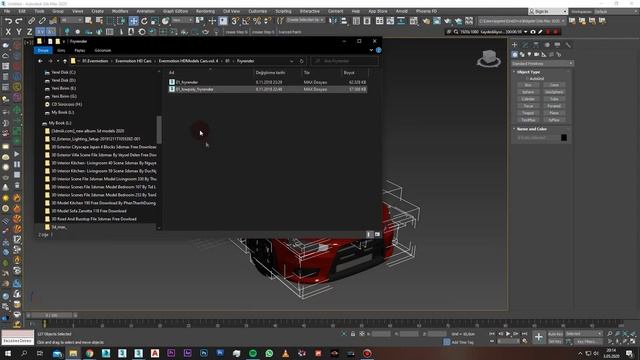Switch explorer to large icons view
Image resolution: width=640 pixels, height=360 pixels.
377,234
